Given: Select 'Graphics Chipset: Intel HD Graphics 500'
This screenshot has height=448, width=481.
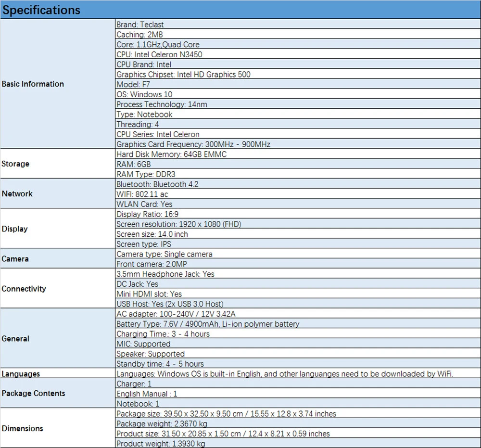Looking at the screenshot, I should 298,74.
